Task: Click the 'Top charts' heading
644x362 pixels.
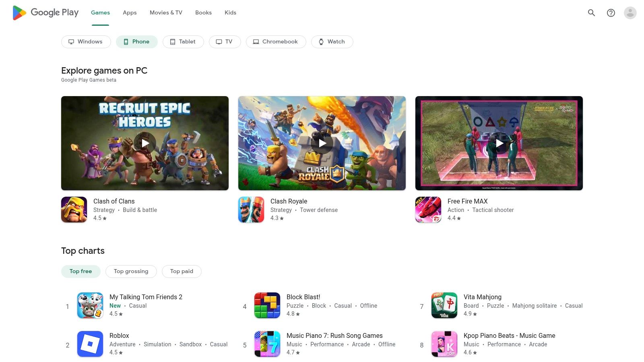Action: tap(83, 251)
